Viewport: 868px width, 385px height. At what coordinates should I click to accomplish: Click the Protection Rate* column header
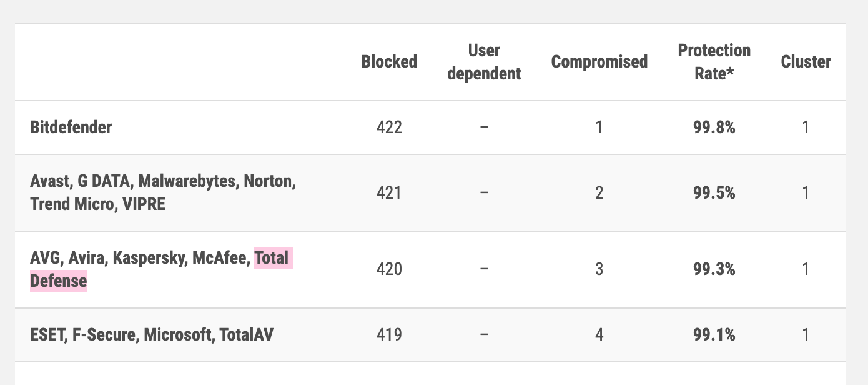[714, 61]
